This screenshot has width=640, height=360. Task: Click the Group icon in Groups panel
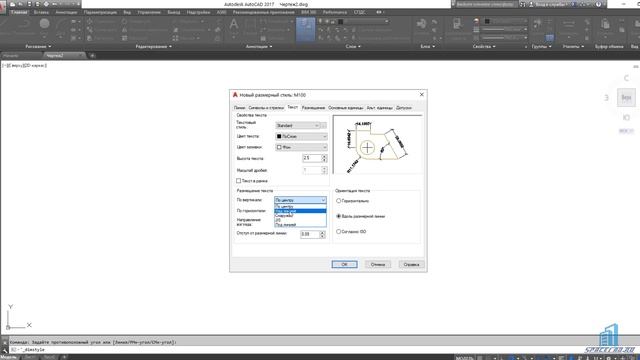[538, 24]
